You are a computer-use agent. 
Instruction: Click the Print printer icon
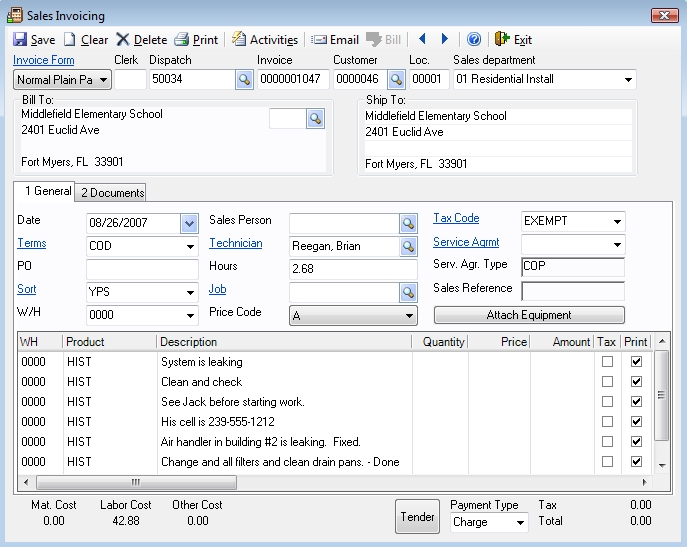[182, 40]
